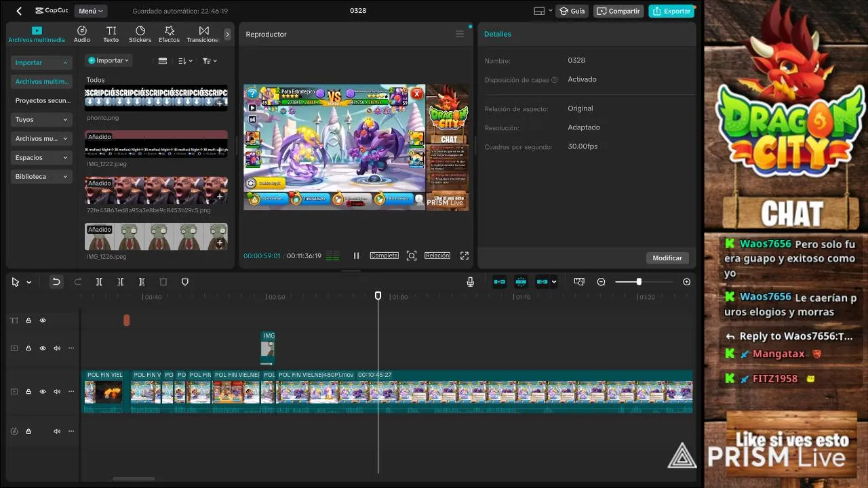Click the Redo arrow
The width and height of the screenshot is (868, 488).
click(77, 282)
